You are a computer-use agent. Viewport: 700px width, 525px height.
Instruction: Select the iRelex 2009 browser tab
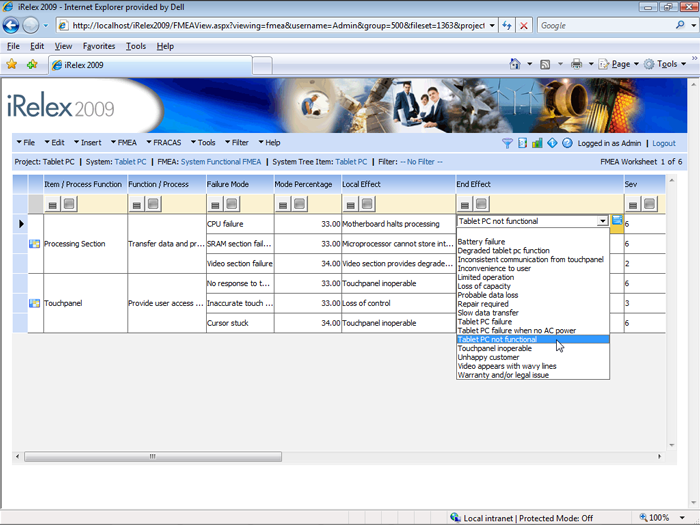[150, 65]
